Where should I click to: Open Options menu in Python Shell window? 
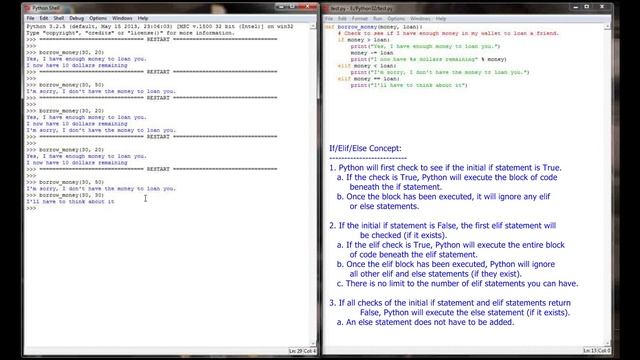pos(98,18)
